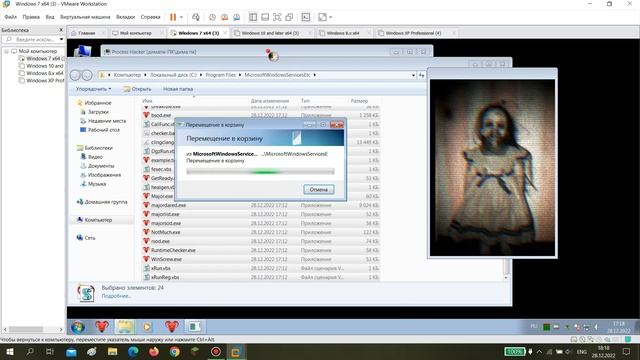The height and width of the screenshot is (360, 640).
Task: Select Домашняя группа in navigation pane
Action: coord(102,202)
